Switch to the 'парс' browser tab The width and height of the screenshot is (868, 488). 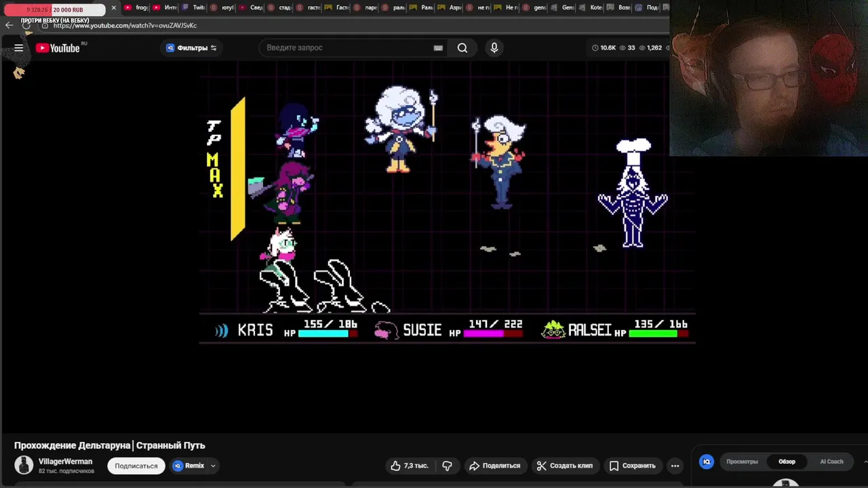[x=366, y=7]
